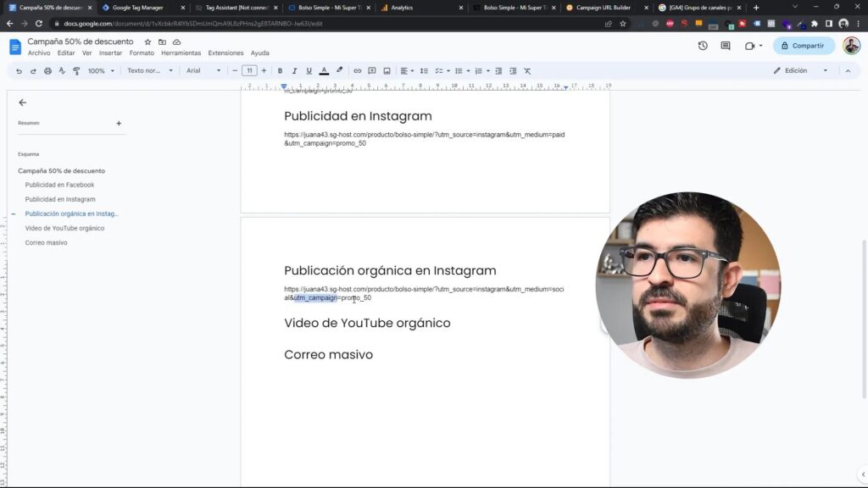Open the Herramientas menu

click(181, 53)
